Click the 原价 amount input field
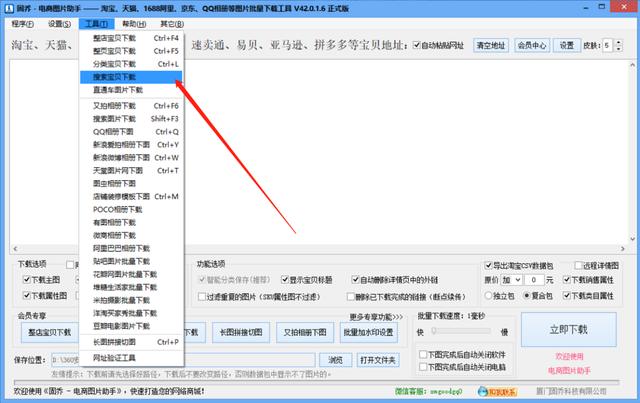The image size is (640, 403). coord(534,280)
